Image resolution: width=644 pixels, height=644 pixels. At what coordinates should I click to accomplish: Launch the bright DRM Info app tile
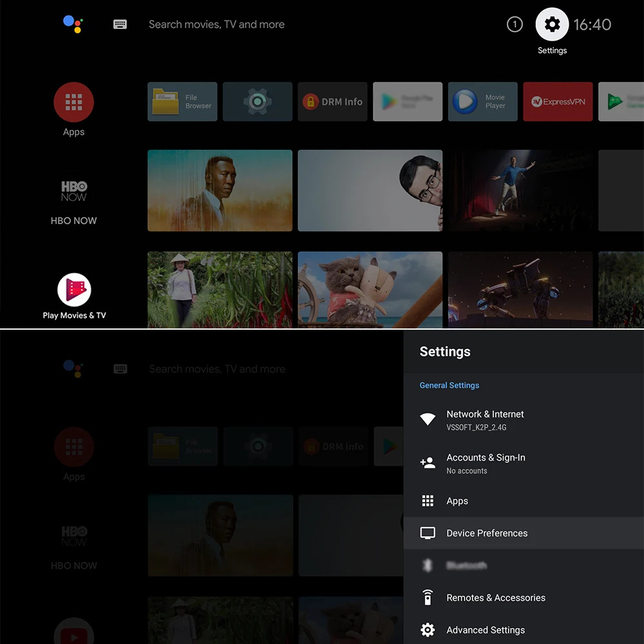(x=333, y=102)
